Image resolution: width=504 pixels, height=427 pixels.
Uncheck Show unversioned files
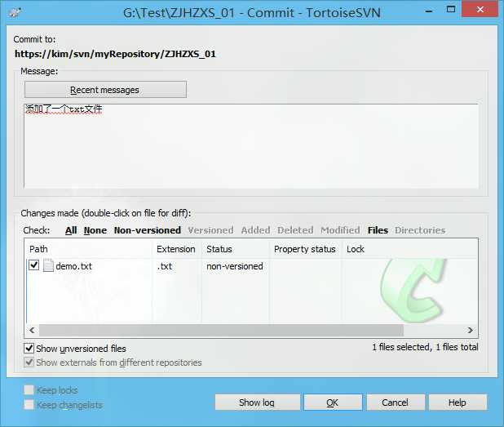(29, 348)
